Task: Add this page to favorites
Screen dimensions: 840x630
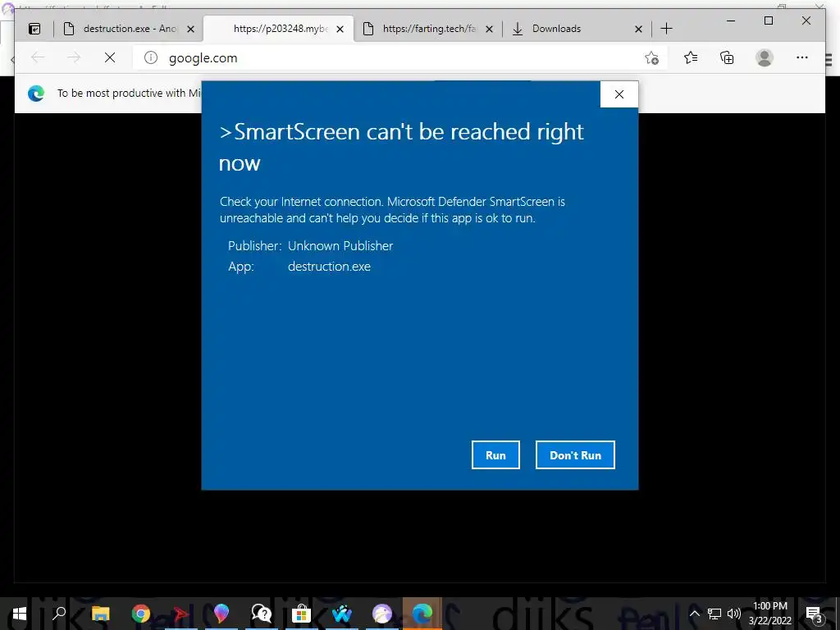Action: (651, 58)
